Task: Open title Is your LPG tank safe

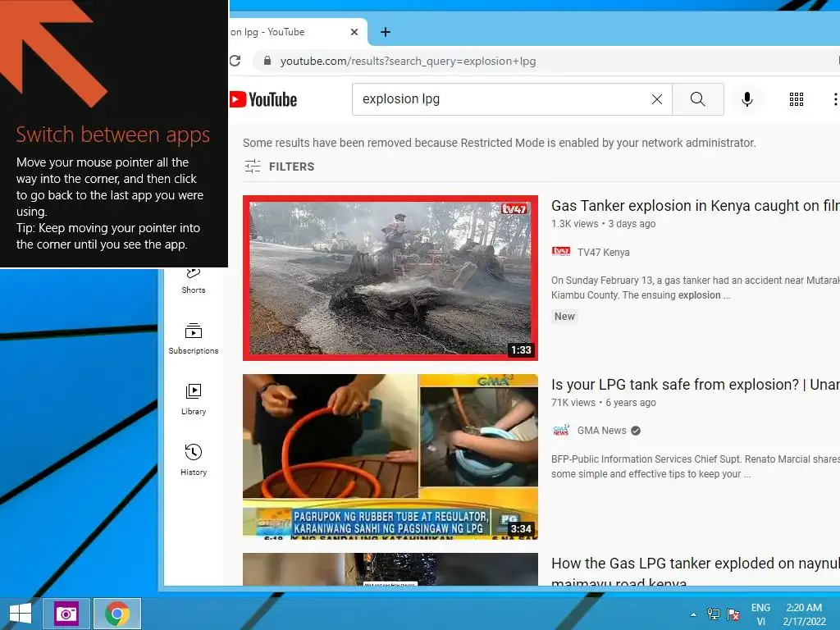Action: click(x=696, y=385)
